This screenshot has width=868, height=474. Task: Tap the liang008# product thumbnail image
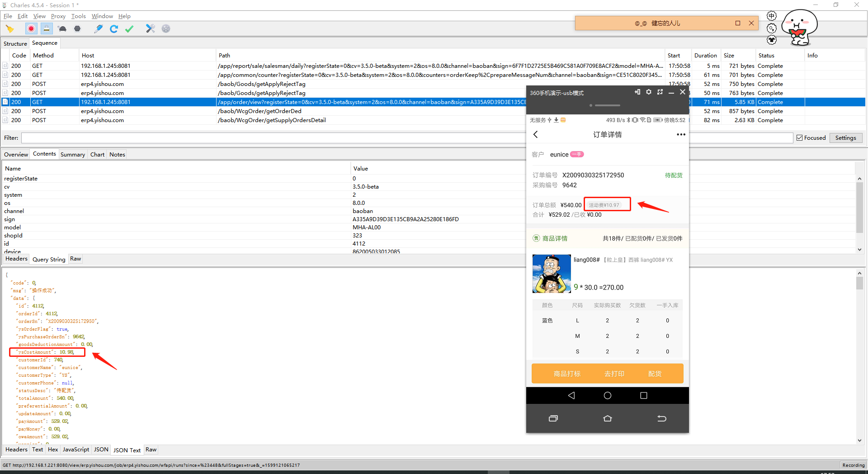pos(552,274)
